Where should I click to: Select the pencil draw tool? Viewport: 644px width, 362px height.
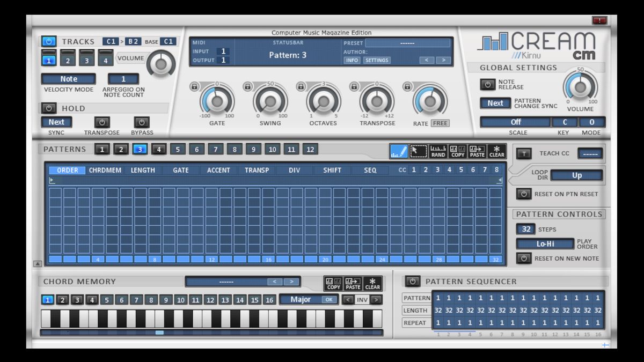[x=399, y=151]
